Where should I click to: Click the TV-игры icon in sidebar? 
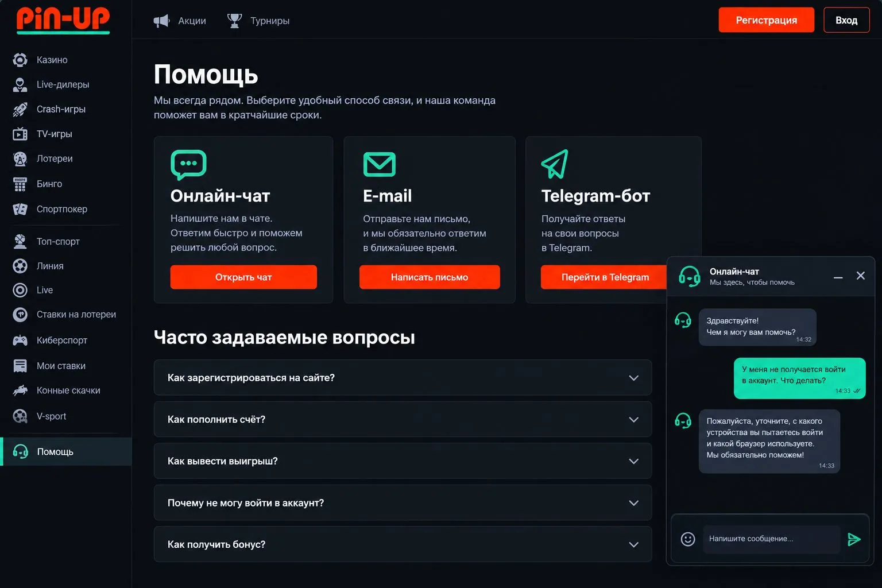[x=20, y=134]
